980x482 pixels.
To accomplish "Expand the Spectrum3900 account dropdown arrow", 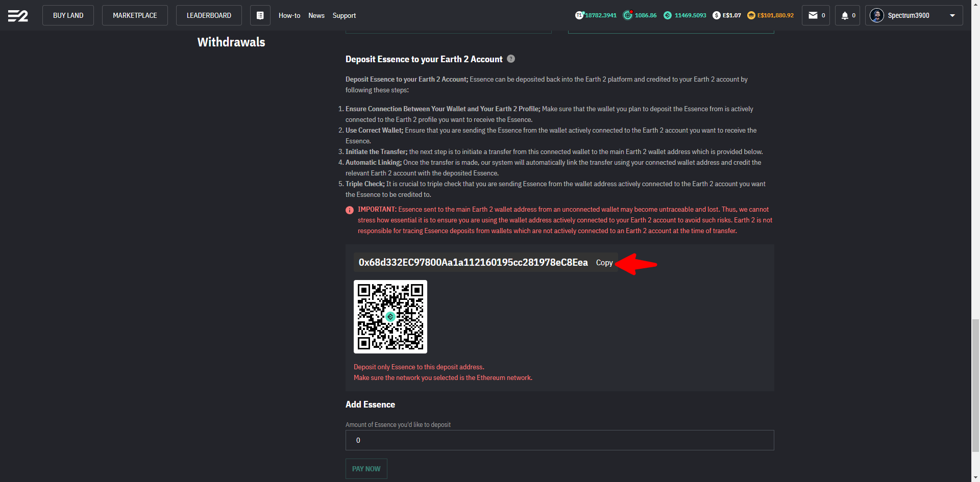I will click(952, 15).
